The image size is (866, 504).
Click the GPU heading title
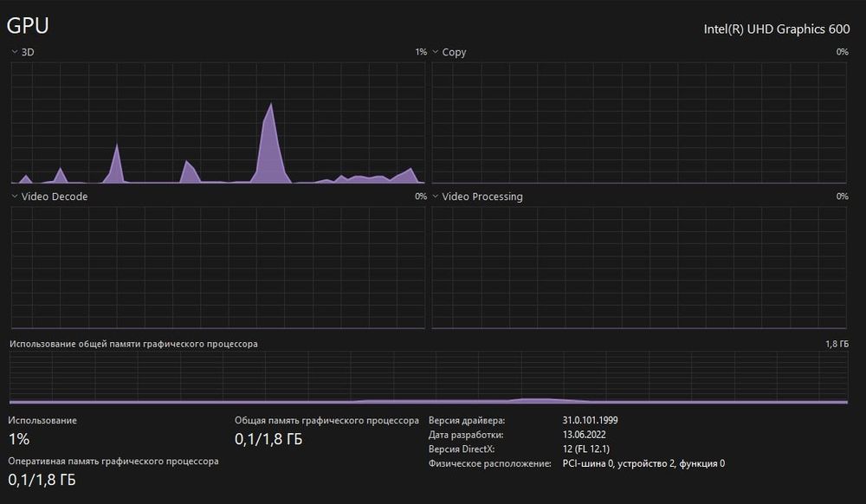coord(28,25)
